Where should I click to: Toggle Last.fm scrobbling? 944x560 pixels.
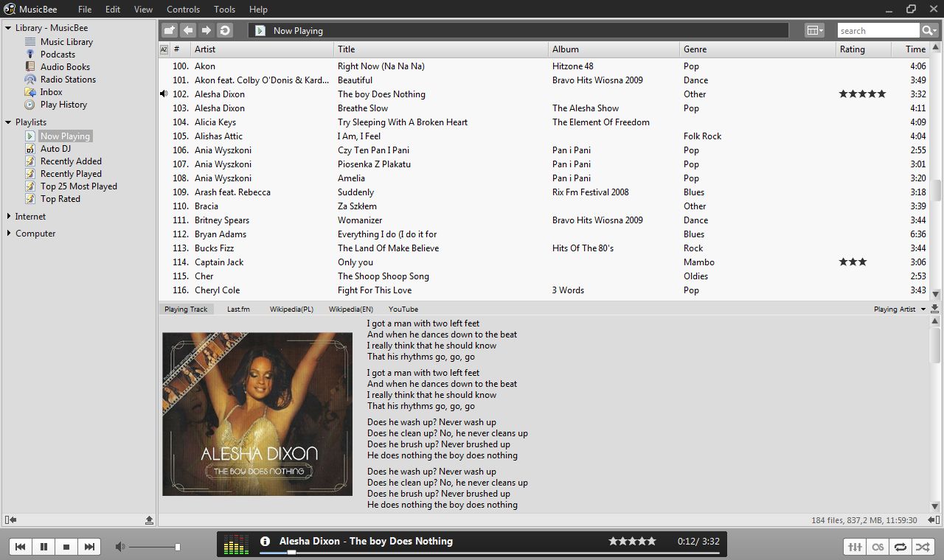tap(878, 547)
